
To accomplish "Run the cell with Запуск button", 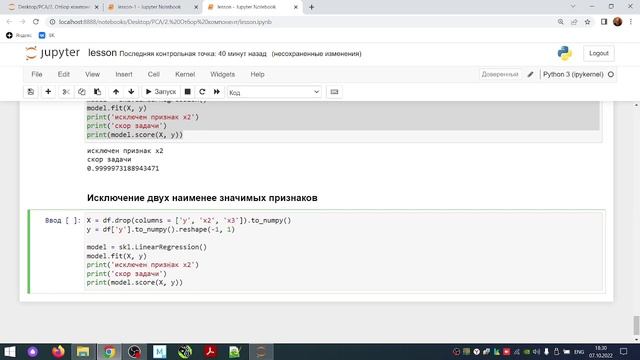I will coord(161,92).
